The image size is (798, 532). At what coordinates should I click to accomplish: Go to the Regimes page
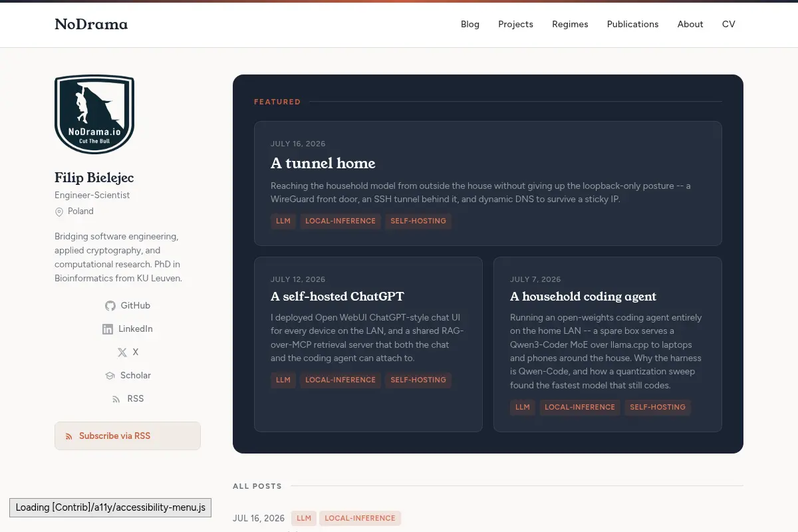point(570,24)
